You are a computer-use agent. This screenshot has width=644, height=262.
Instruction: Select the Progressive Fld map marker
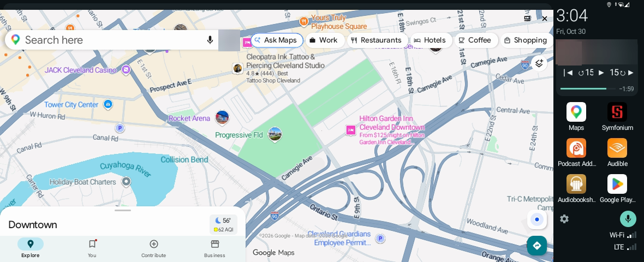(x=275, y=134)
